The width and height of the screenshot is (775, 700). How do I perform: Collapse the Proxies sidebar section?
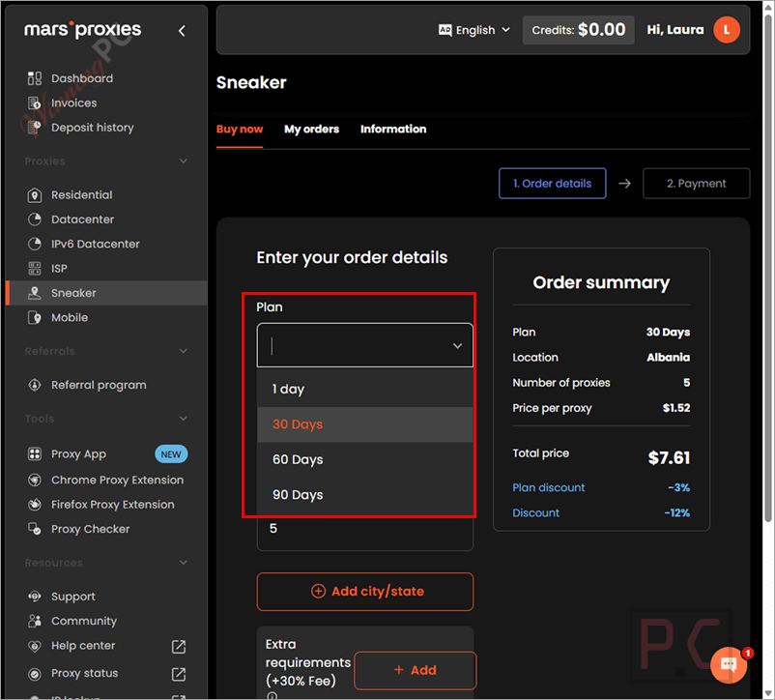184,161
